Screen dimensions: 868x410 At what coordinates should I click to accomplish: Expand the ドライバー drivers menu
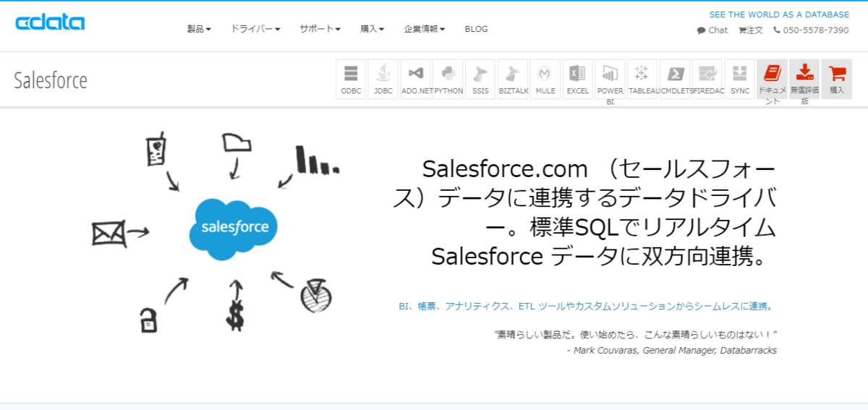click(x=255, y=29)
